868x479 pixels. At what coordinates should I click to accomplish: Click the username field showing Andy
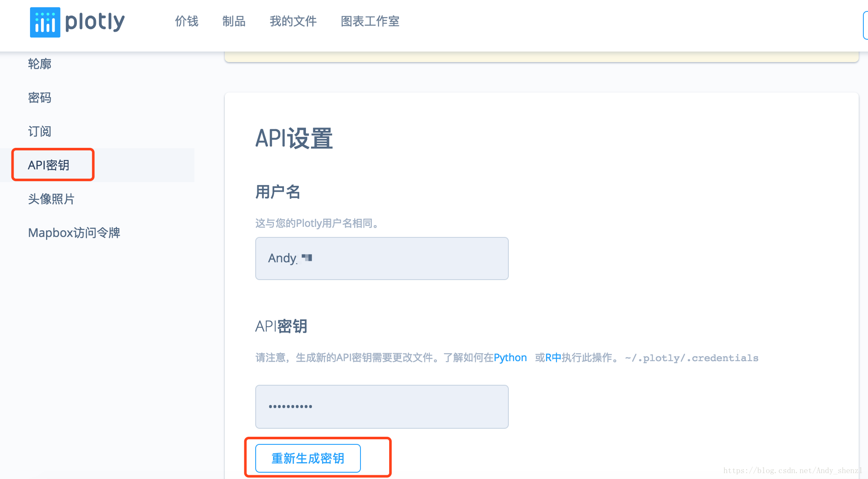(x=382, y=259)
